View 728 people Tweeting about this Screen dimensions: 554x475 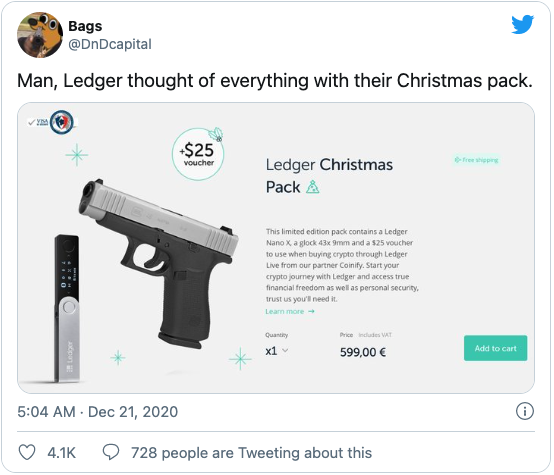pyautogui.click(x=251, y=453)
